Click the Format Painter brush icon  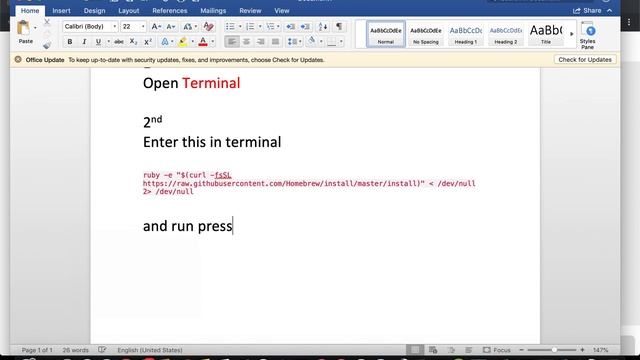pyautogui.click(x=47, y=45)
